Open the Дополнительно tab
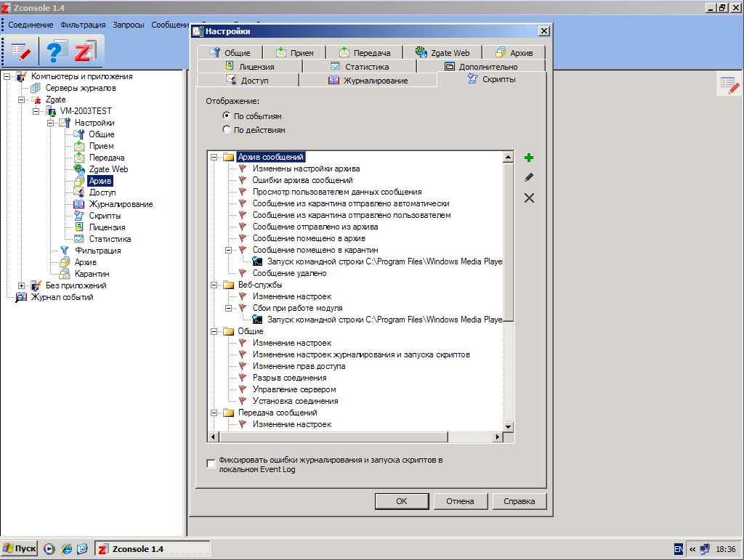Image resolution: width=744 pixels, height=560 pixels. [481, 66]
